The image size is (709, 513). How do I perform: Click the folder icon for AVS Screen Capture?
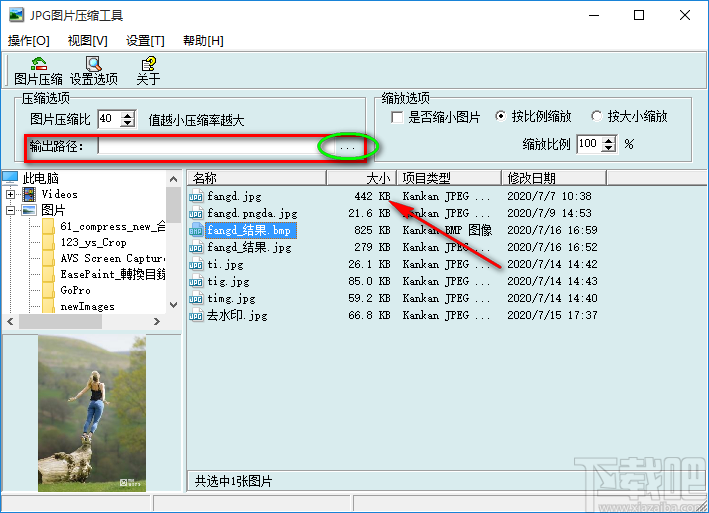click(x=48, y=259)
